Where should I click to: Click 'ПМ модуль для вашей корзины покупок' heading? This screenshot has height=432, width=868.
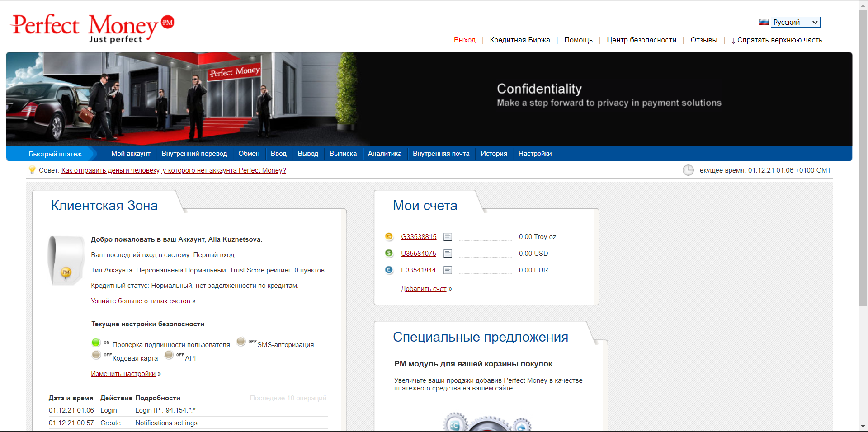[x=473, y=364]
